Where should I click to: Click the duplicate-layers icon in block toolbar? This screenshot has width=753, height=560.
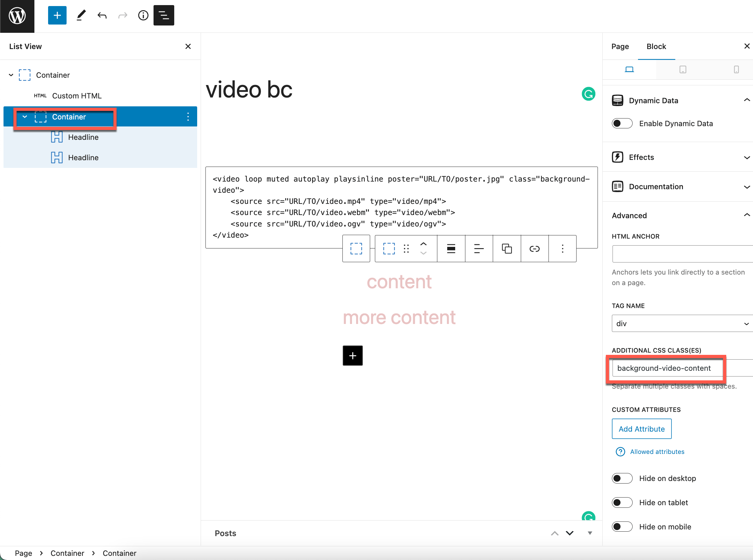(x=507, y=248)
